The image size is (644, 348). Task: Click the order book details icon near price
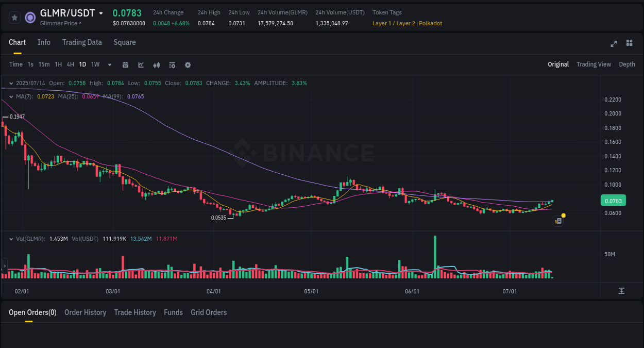click(558, 221)
